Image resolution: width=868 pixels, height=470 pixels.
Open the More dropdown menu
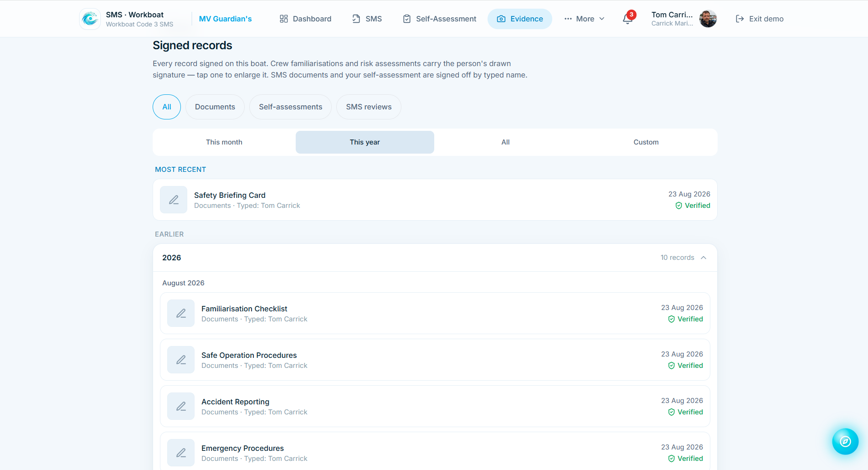coord(585,19)
